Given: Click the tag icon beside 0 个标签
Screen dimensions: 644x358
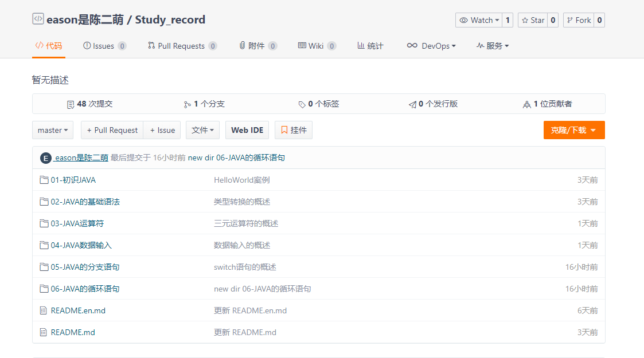Looking at the screenshot, I should pyautogui.click(x=302, y=104).
